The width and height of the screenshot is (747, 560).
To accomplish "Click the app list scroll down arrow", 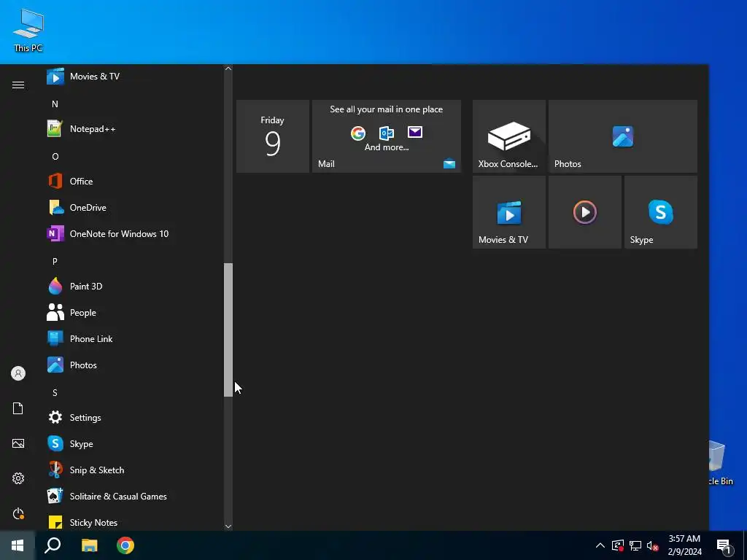I will tap(228, 526).
